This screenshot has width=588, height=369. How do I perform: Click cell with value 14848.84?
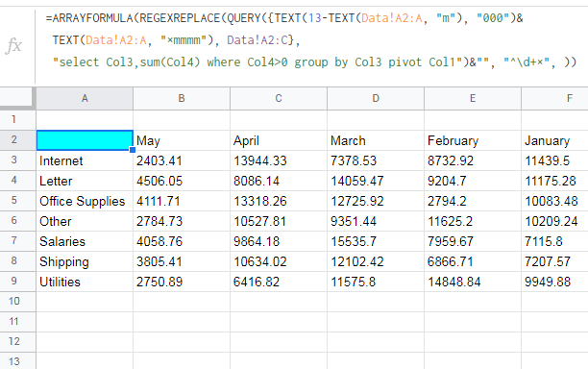pyautogui.click(x=473, y=282)
